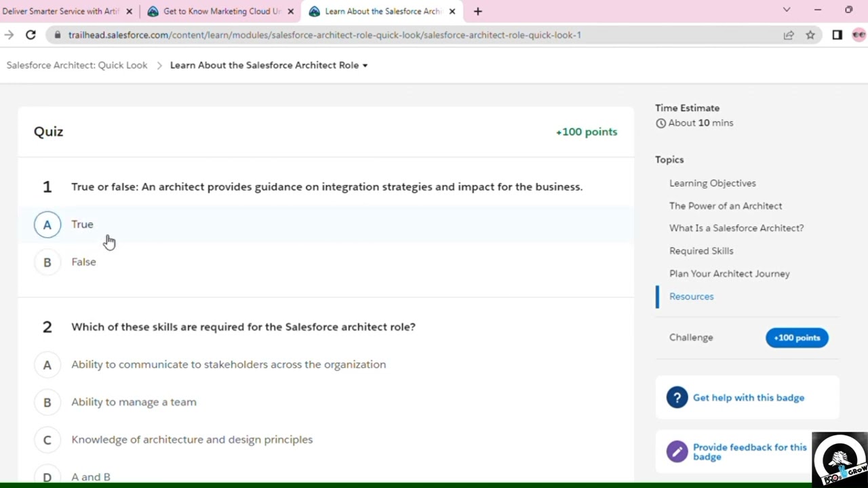Toggle browser side panel icon
Screen dimensions: 868x488
[x=837, y=35]
